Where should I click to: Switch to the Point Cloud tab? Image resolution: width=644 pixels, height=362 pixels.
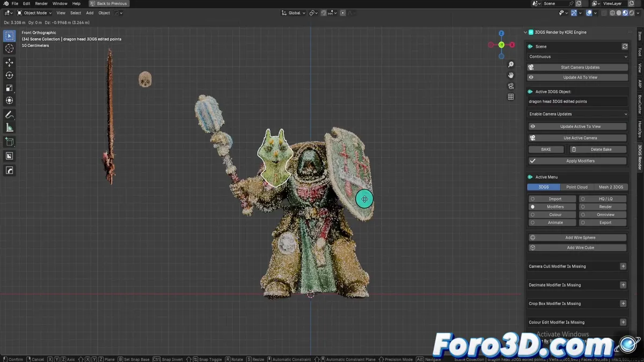577,187
